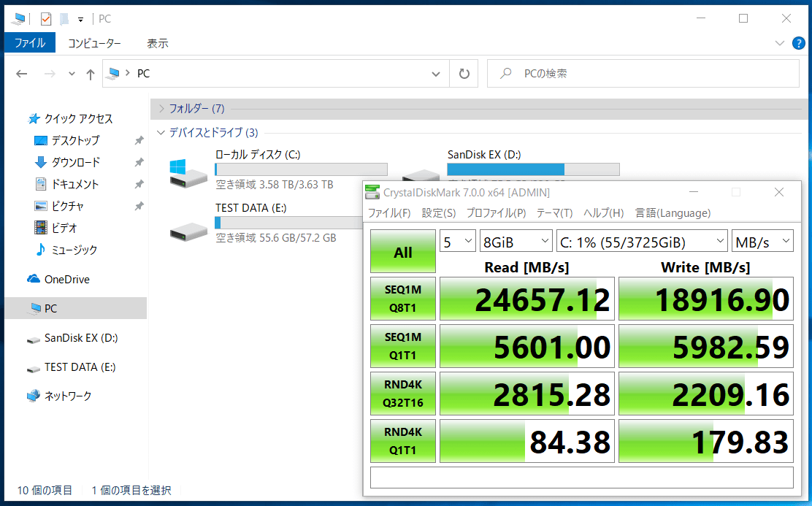Open the address bar history dropdown
Viewport: 812px width, 506px height.
436,74
